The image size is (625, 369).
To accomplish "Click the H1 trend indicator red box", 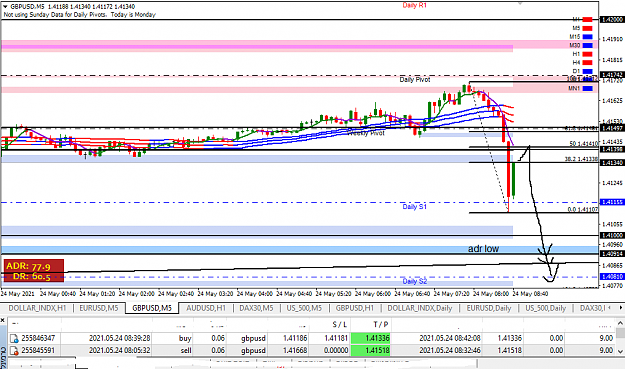I will (x=587, y=54).
